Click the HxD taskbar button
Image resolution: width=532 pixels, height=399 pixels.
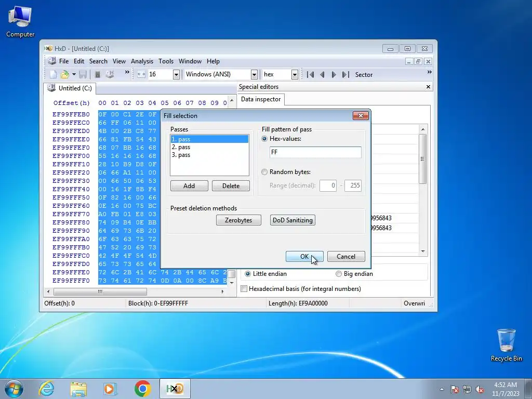point(175,389)
